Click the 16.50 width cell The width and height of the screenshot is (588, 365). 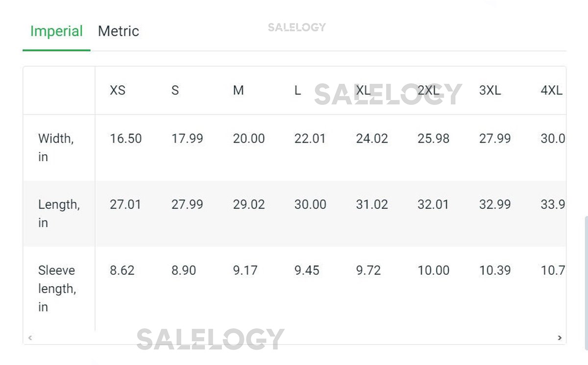[x=126, y=139]
